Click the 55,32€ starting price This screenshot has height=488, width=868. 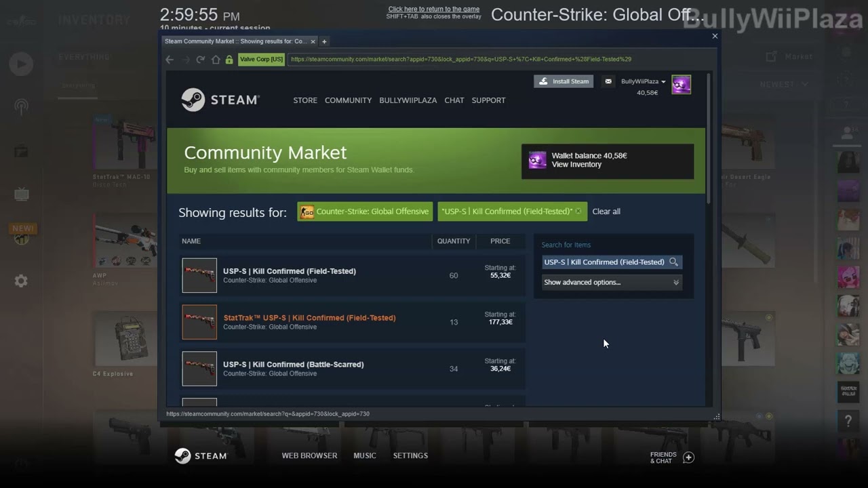pyautogui.click(x=500, y=276)
